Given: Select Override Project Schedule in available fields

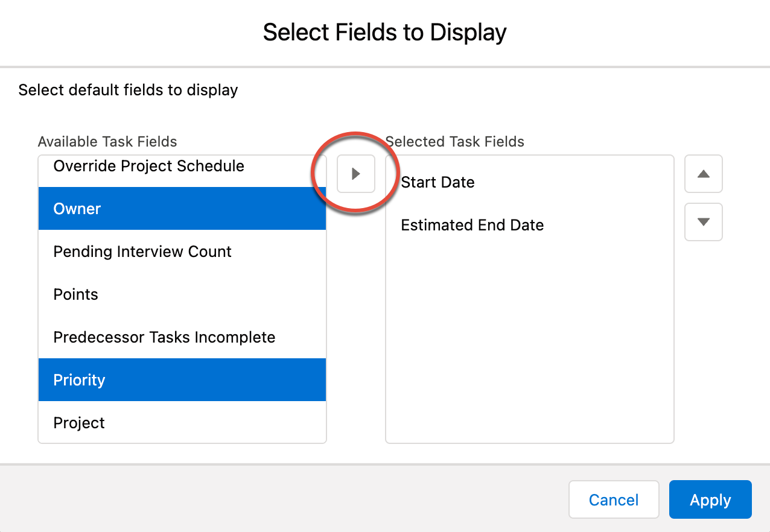Looking at the screenshot, I should tap(182, 166).
